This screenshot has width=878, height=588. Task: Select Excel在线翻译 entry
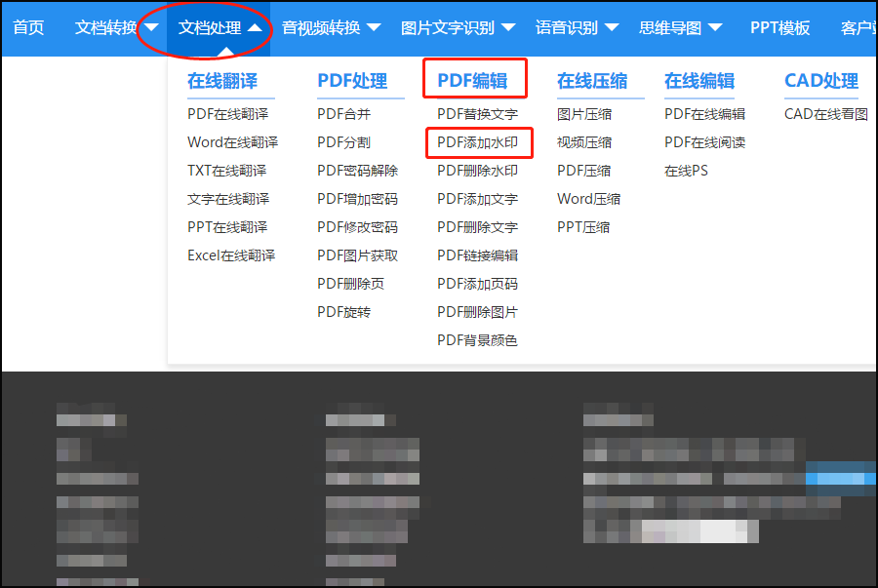point(231,255)
